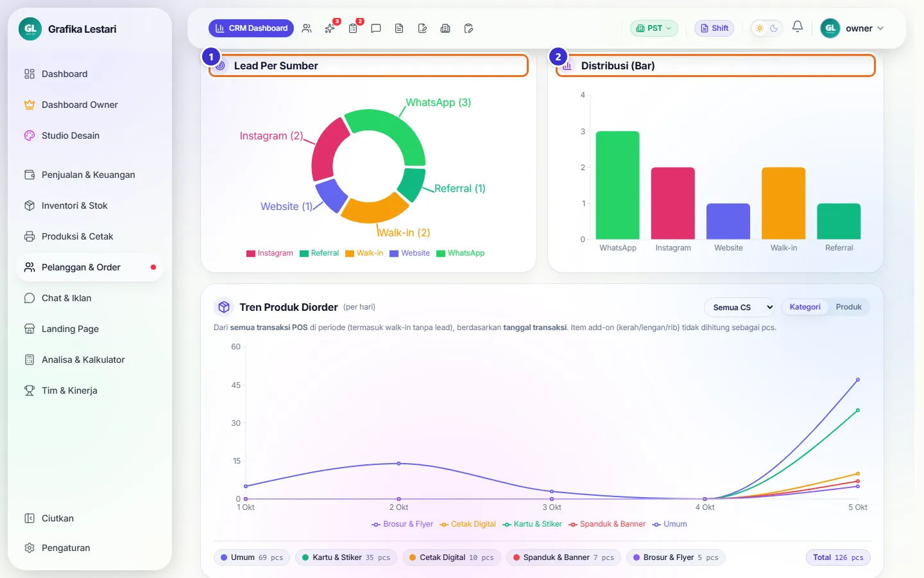The image size is (924, 578).
Task: Expand Penjualan & Keuangan menu
Action: (x=90, y=175)
